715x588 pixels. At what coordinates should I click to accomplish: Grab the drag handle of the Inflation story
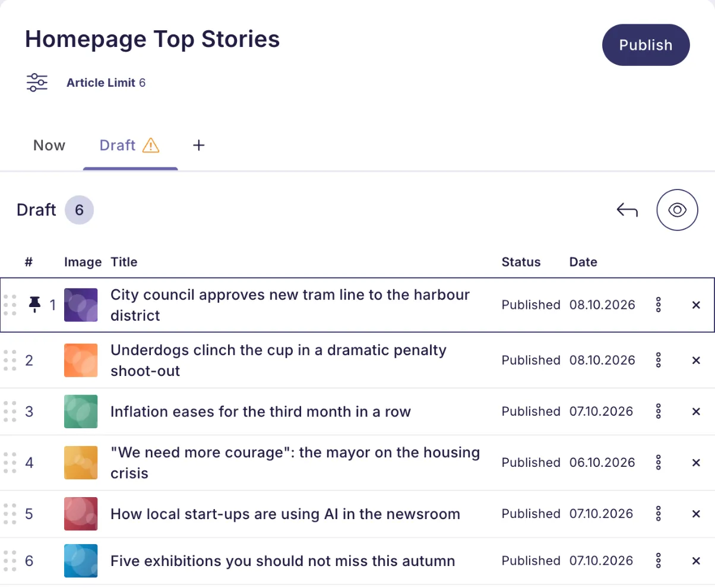pyautogui.click(x=10, y=412)
